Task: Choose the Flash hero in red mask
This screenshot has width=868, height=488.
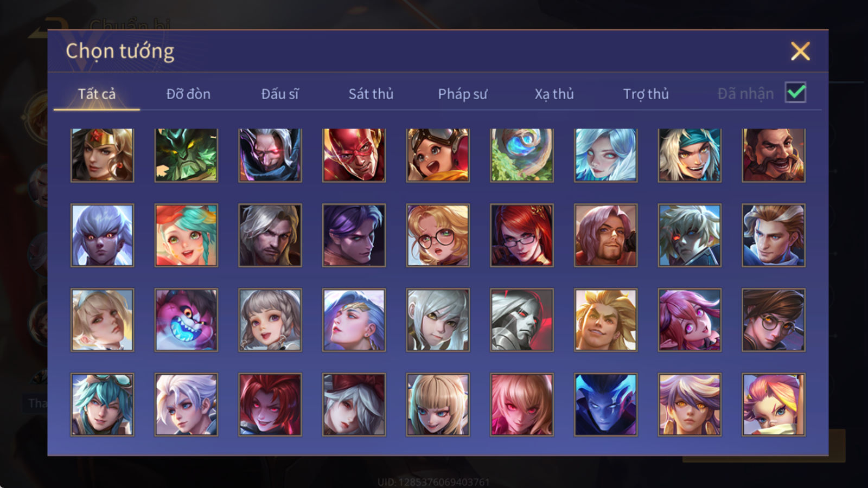Action: [354, 155]
